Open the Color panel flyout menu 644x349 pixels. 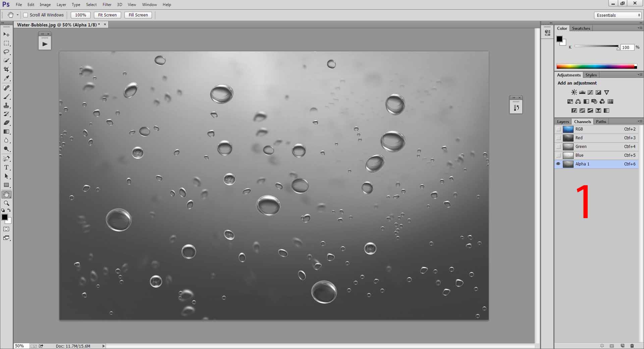tap(640, 28)
